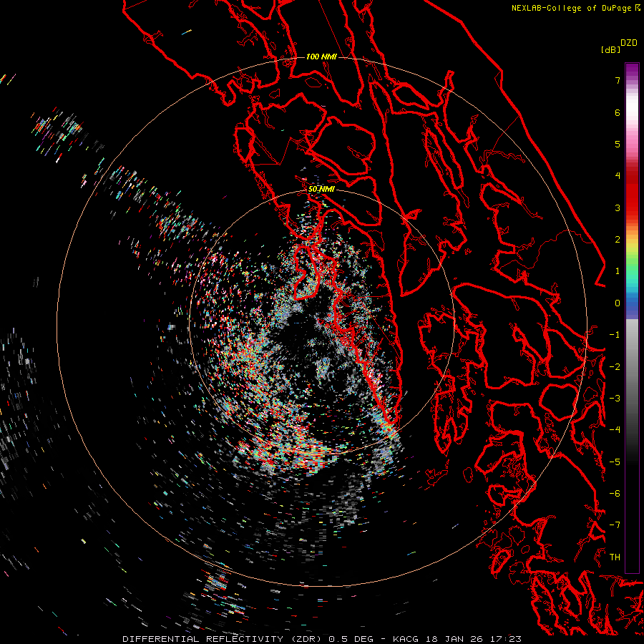Click the gray -2 dB colorbar segment

(x=632, y=366)
